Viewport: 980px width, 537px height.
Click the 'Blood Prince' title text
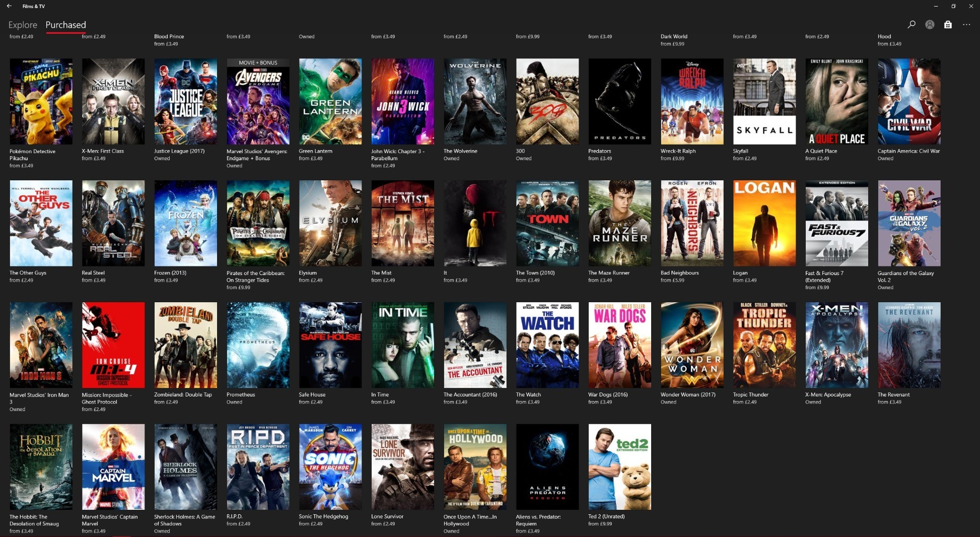click(169, 36)
